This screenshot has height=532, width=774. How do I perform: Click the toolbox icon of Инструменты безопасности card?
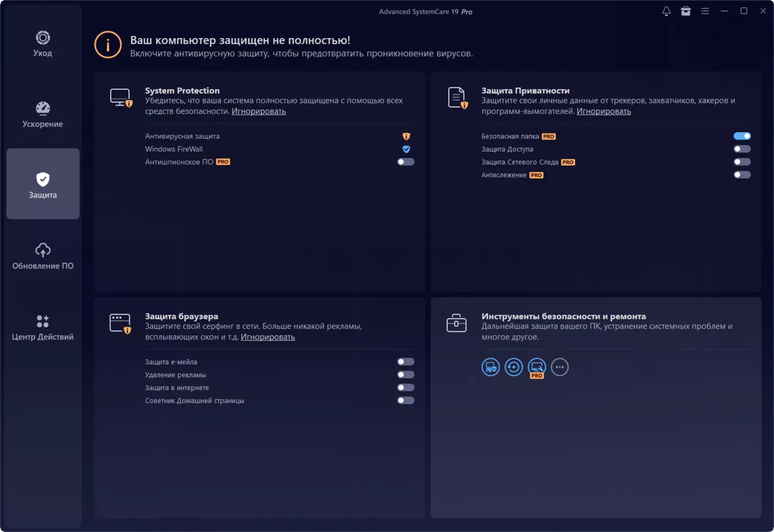click(x=456, y=323)
